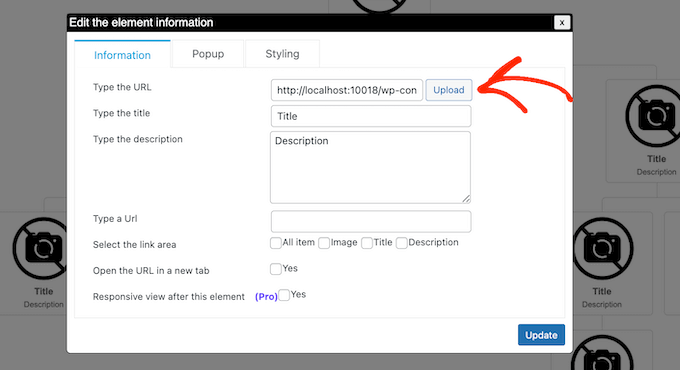Click the empty Type a Url field
Image resolution: width=680 pixels, height=370 pixels.
point(371,221)
